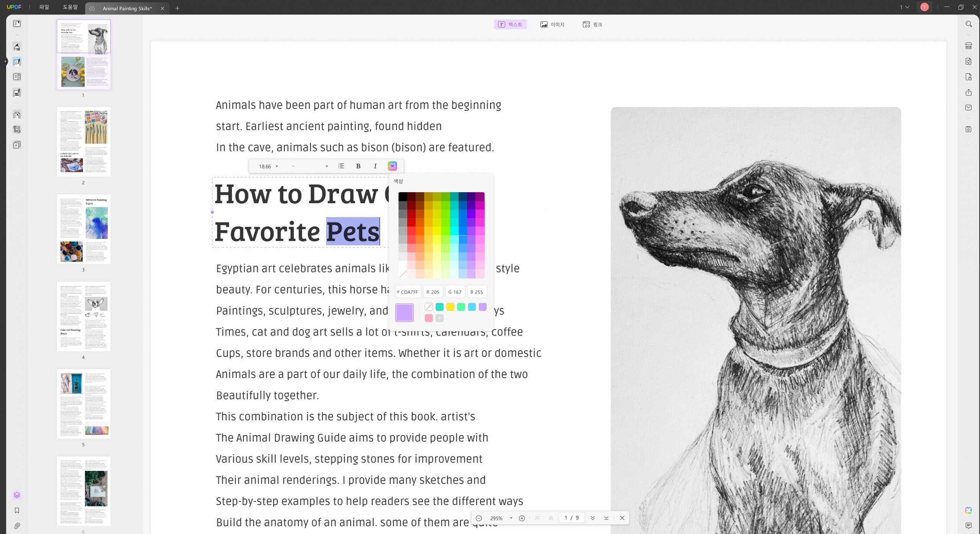980x534 pixels.
Task: Pick the yellow preset color swatch
Action: click(x=450, y=307)
